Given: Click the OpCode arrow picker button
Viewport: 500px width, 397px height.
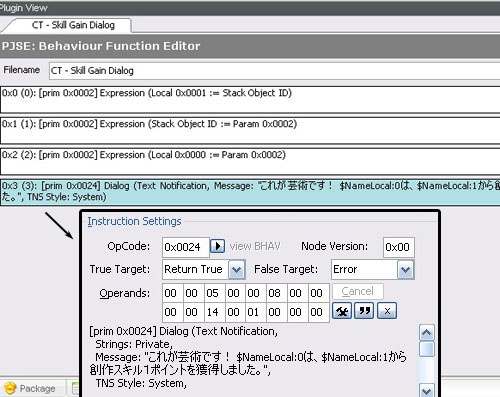Looking at the screenshot, I should [217, 246].
